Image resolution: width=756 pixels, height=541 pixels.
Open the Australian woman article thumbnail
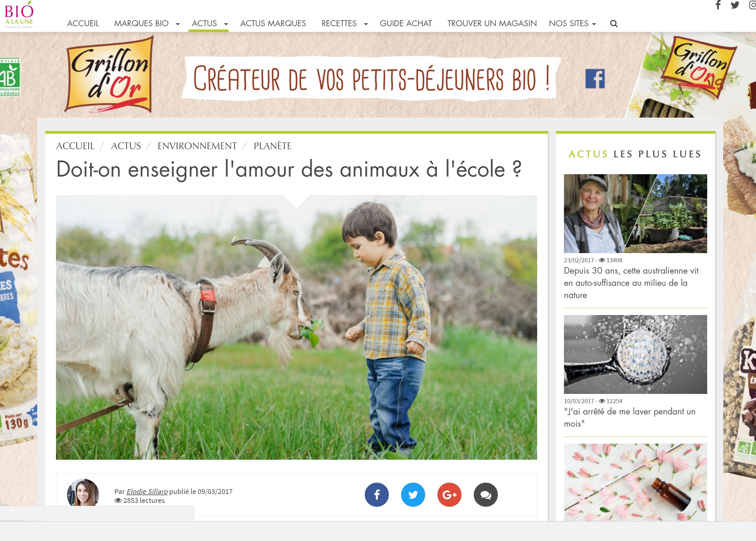point(635,213)
